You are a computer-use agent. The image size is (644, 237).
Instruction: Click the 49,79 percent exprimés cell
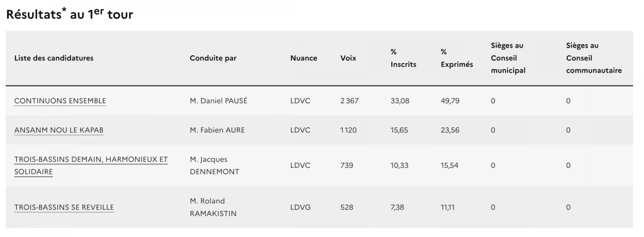click(x=450, y=101)
